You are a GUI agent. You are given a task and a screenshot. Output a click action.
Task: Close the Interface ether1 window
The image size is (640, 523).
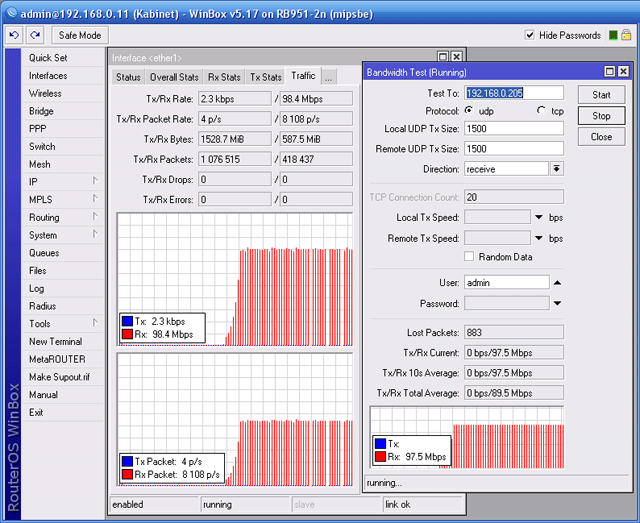(x=457, y=56)
